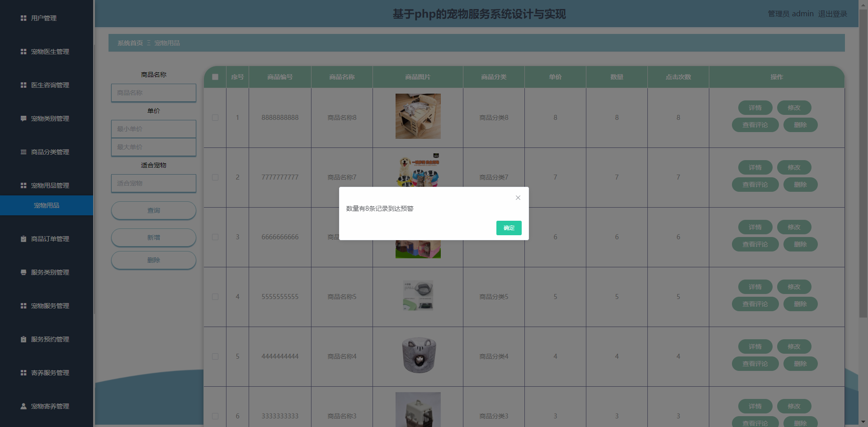Click 查看评论 for row 3
The width and height of the screenshot is (868, 427).
coord(755,244)
